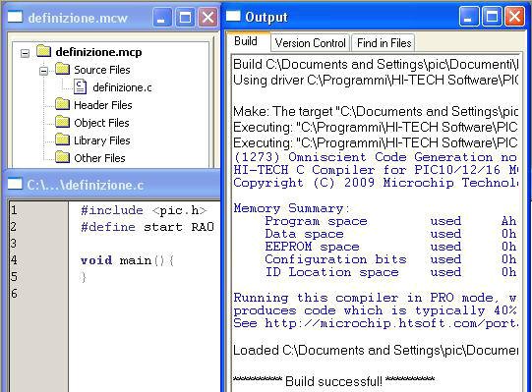Click the Object Files folder icon

(x=62, y=122)
